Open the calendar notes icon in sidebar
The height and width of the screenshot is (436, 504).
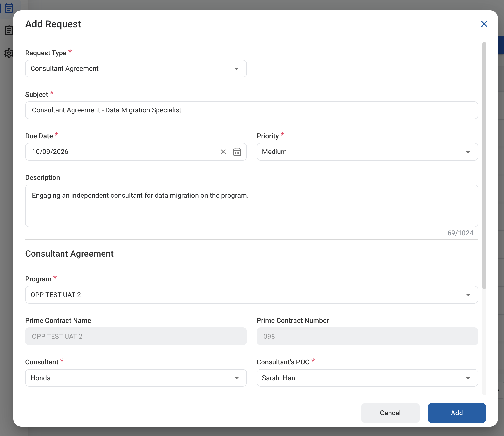click(9, 8)
